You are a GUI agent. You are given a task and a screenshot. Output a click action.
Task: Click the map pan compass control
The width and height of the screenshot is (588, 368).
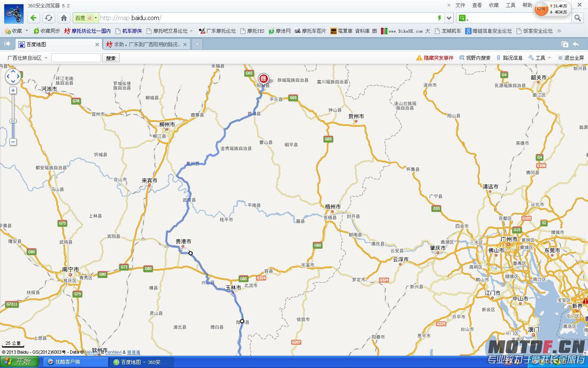pyautogui.click(x=13, y=76)
